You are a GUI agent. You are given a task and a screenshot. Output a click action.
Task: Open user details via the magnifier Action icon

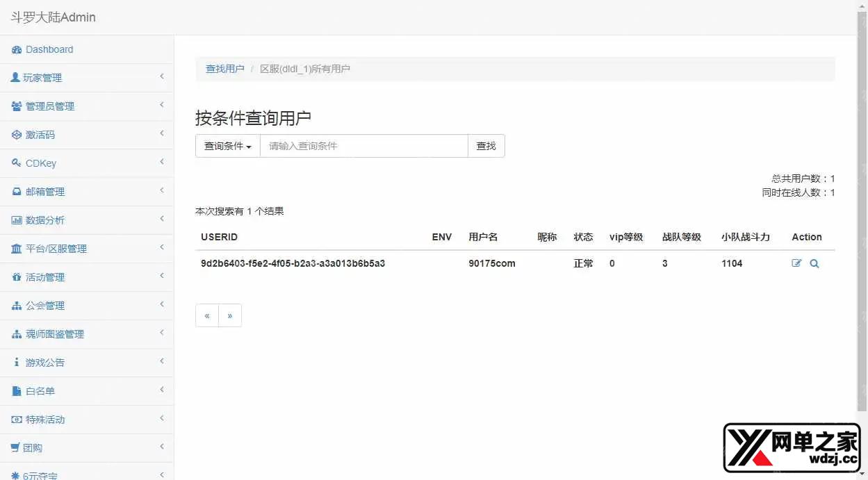pos(814,263)
